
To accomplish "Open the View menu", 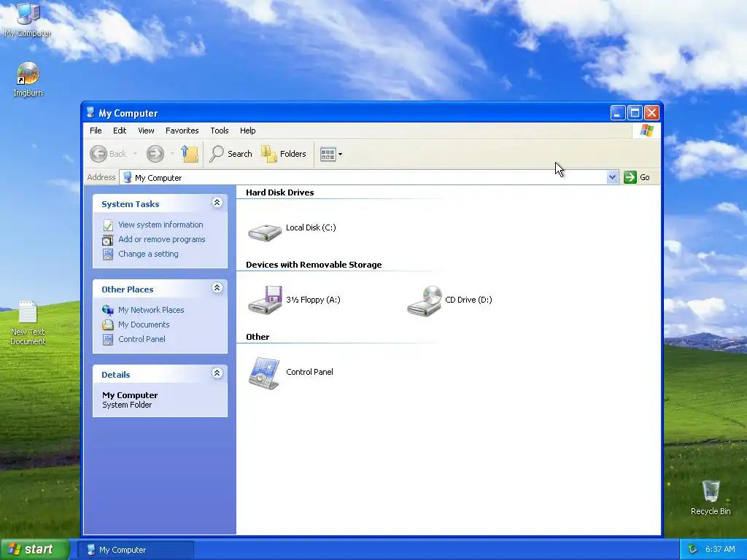I will (x=146, y=131).
